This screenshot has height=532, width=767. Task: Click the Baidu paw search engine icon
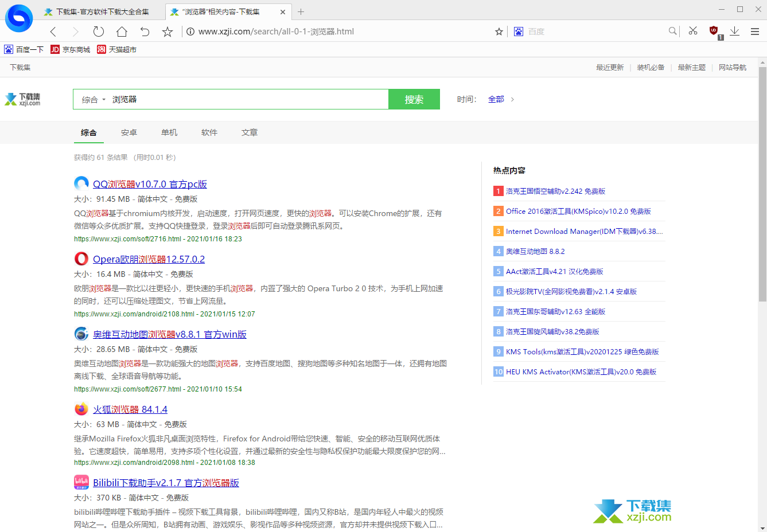519,32
